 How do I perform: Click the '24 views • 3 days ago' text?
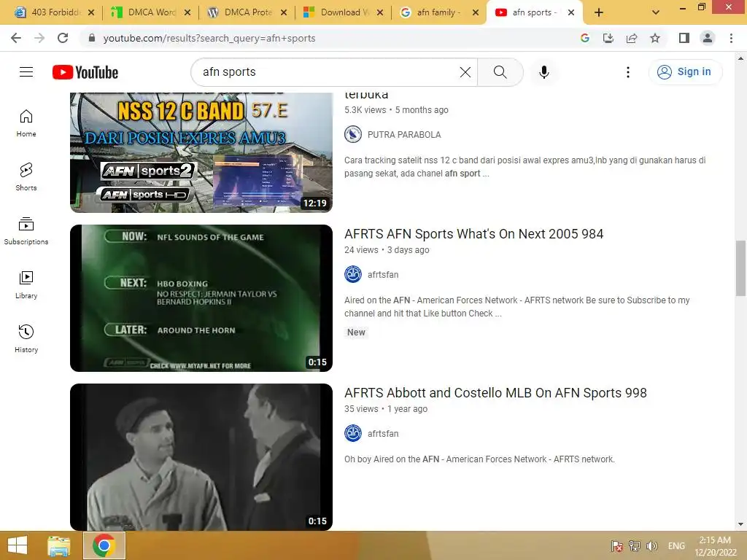(387, 250)
